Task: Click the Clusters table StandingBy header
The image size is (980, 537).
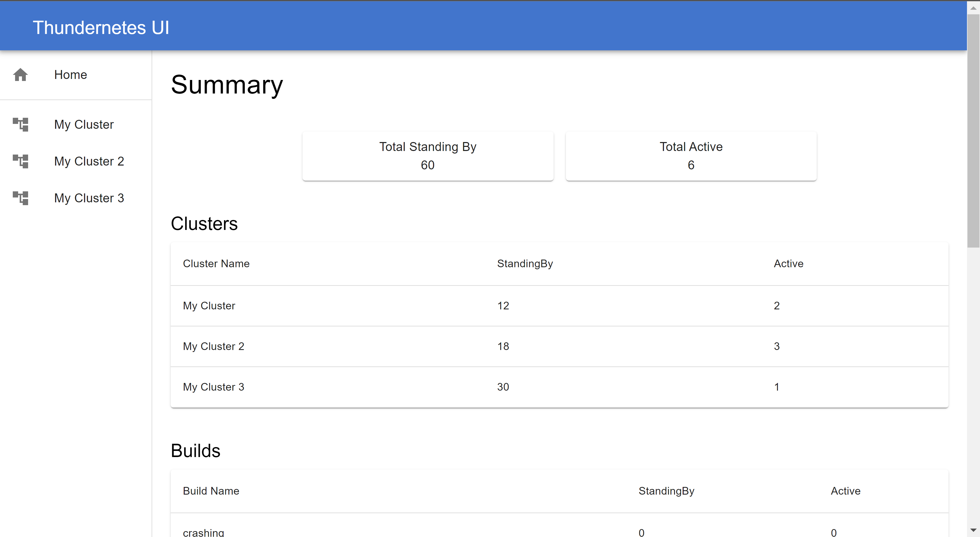Action: click(525, 264)
